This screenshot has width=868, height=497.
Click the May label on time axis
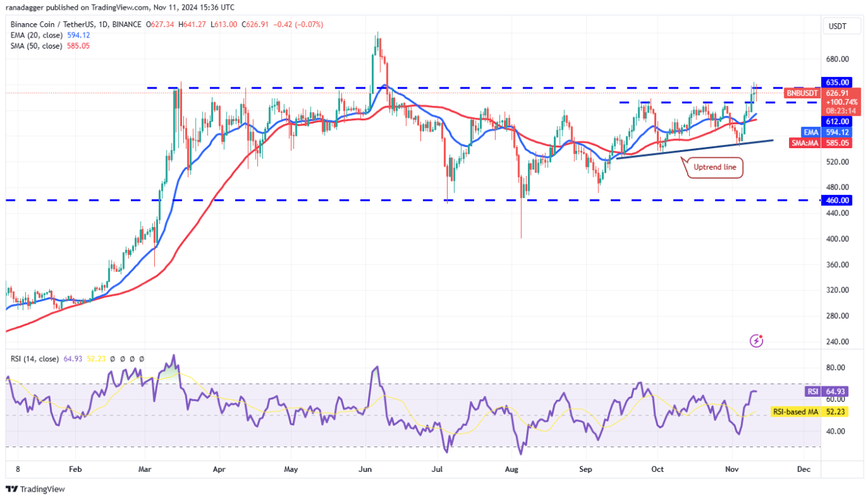pyautogui.click(x=291, y=469)
